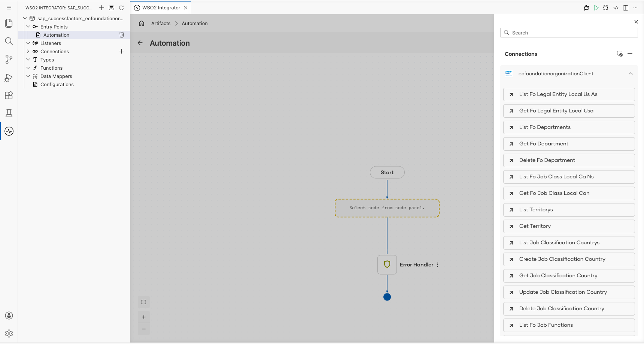Run the integration with play icon
Viewport: 644px width, 344px height.
pyautogui.click(x=596, y=7)
